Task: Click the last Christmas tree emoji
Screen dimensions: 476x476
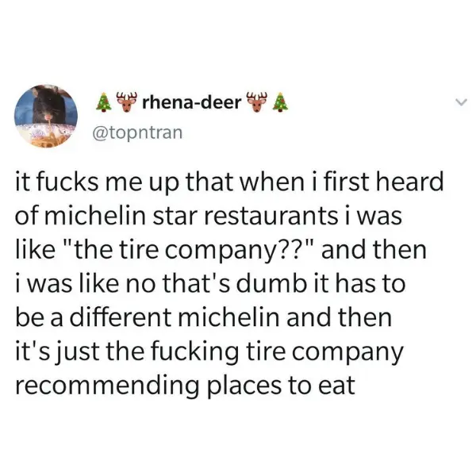Action: [x=279, y=103]
